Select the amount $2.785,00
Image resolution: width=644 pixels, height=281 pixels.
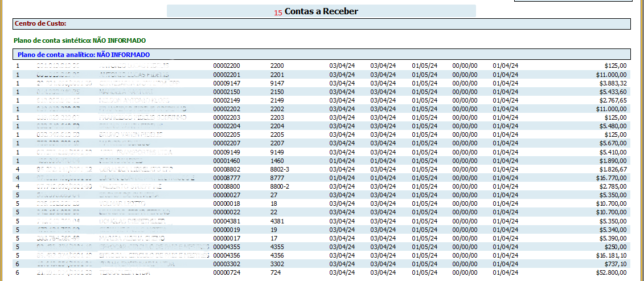(613, 186)
